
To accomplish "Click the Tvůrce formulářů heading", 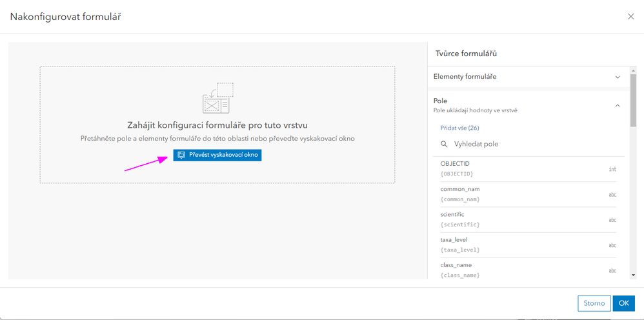I will [x=467, y=54].
